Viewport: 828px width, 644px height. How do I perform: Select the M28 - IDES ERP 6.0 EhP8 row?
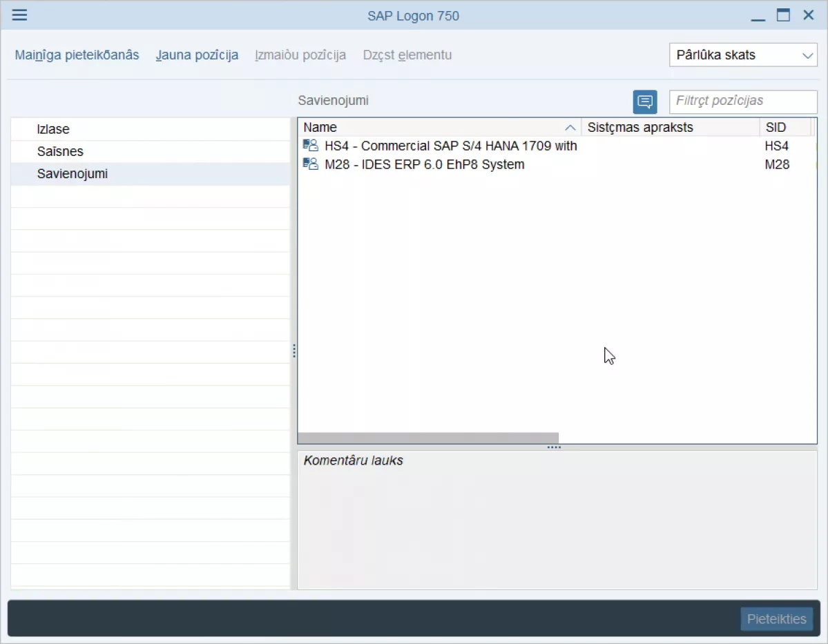point(557,164)
